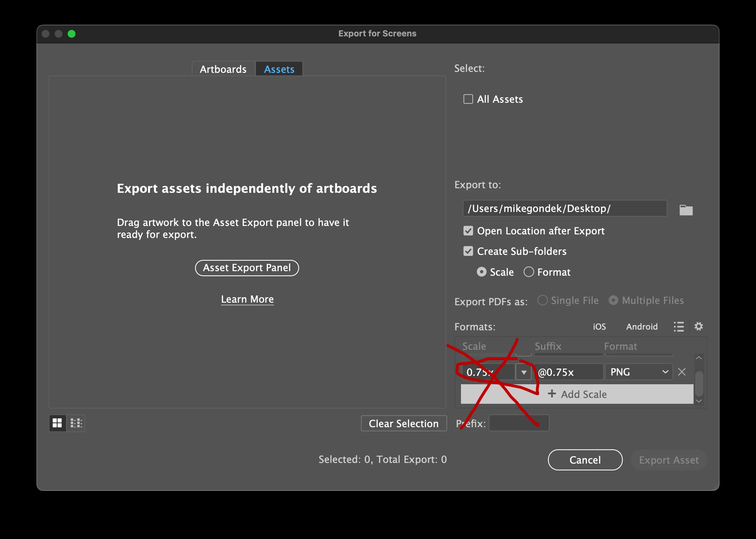The width and height of the screenshot is (756, 539).
Task: Remove the 0.75x scale row
Action: click(682, 372)
